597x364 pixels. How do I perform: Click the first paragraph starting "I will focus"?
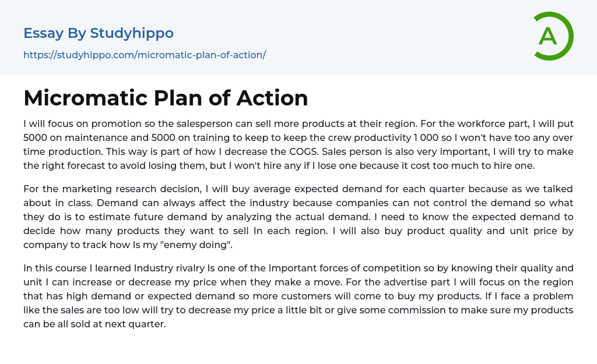[298, 144]
